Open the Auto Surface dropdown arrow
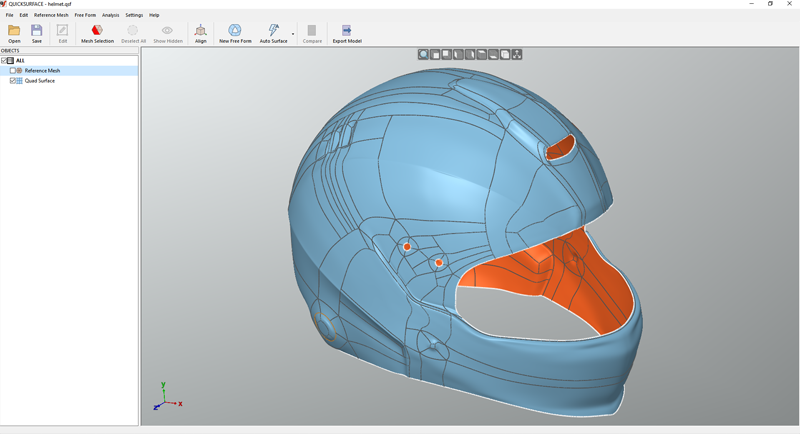Image resolution: width=800 pixels, height=434 pixels. [x=293, y=34]
